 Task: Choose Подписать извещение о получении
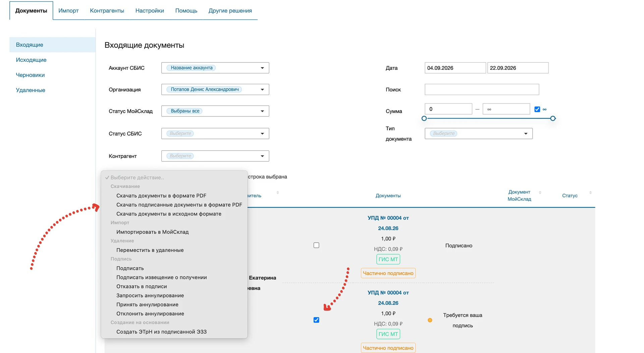click(161, 277)
